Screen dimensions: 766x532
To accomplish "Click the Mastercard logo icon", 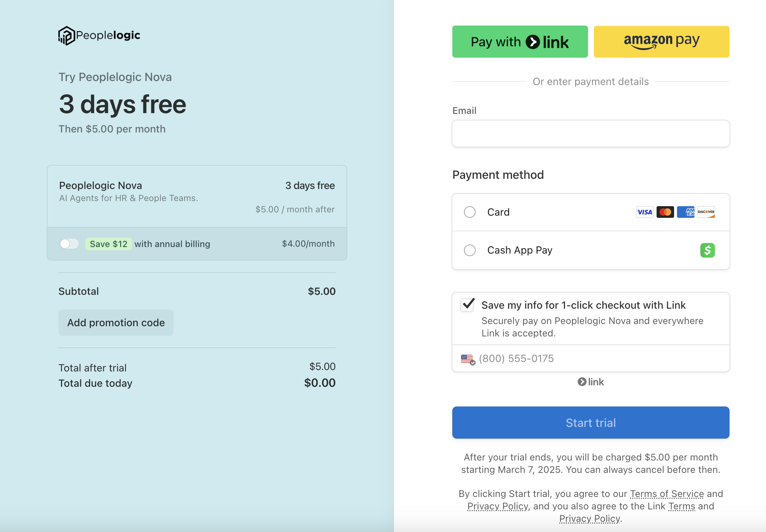I will click(x=665, y=212).
